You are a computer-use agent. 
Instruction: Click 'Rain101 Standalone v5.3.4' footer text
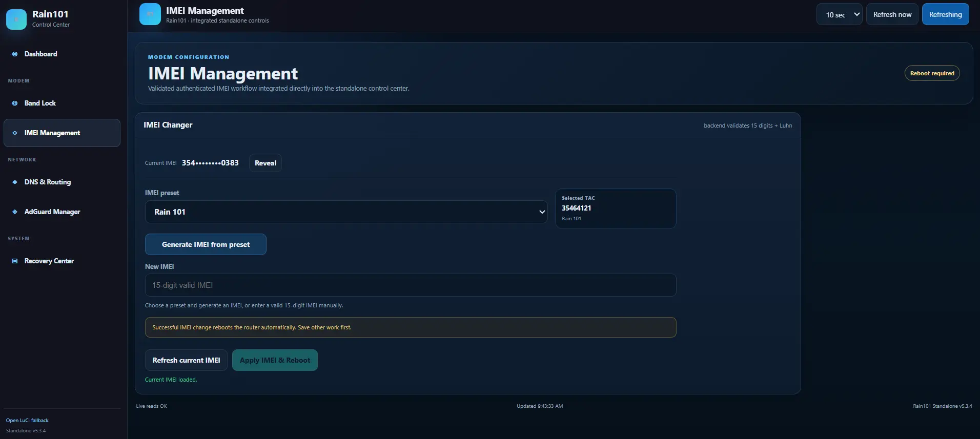click(x=942, y=406)
